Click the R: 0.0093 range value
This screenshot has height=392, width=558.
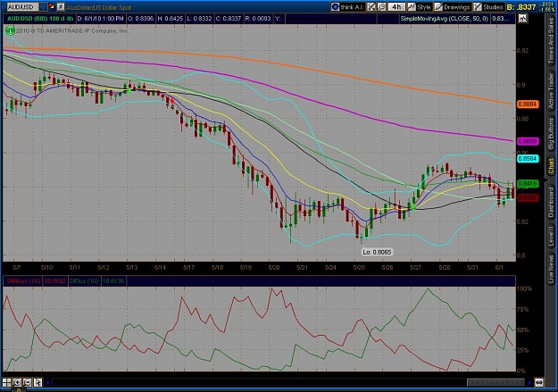click(258, 19)
